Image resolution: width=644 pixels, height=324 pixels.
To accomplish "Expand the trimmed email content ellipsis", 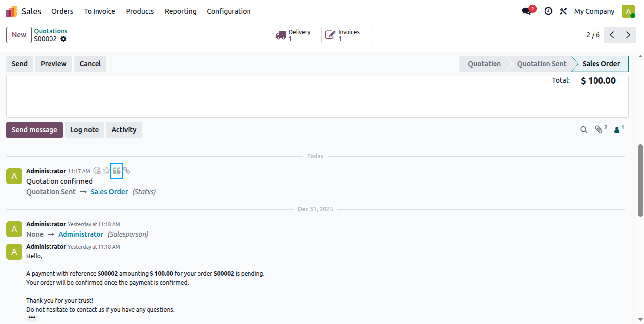I will tap(32, 317).
